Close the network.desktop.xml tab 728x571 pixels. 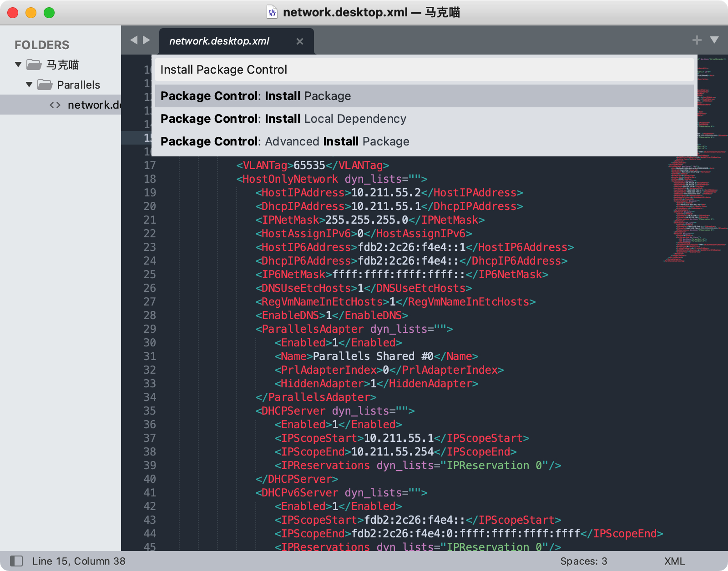click(x=300, y=41)
